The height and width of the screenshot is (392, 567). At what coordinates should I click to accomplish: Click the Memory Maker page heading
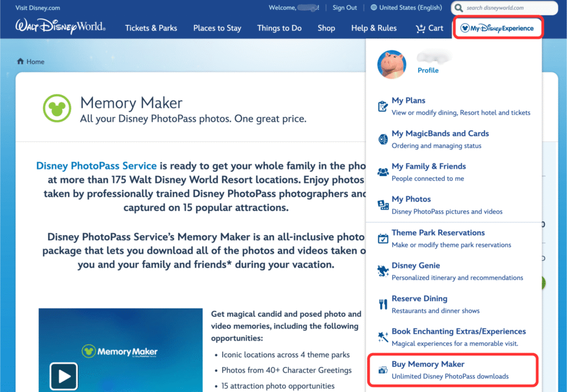coord(131,103)
